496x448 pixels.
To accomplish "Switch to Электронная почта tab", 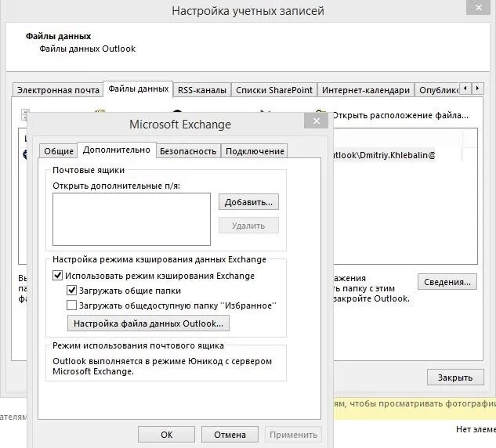I will pos(58,90).
